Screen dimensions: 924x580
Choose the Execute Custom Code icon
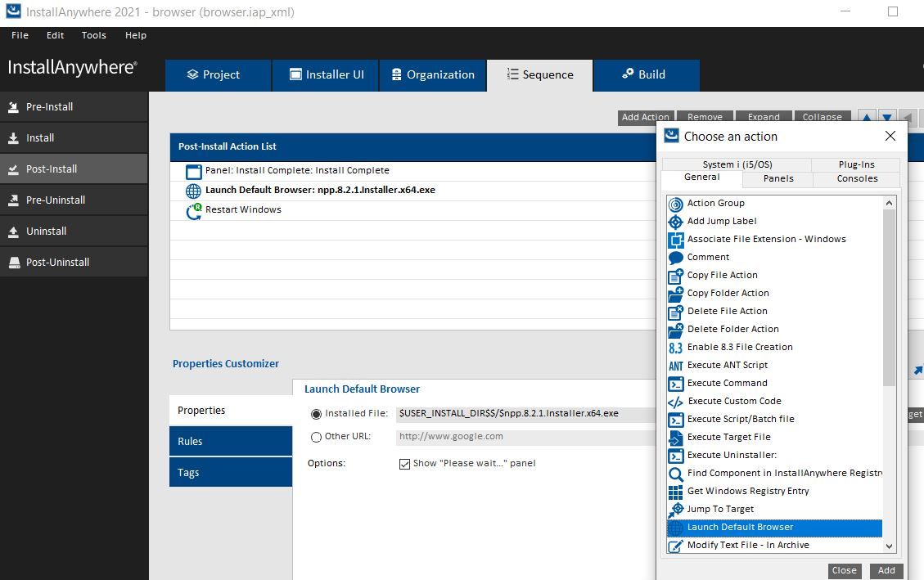click(675, 402)
